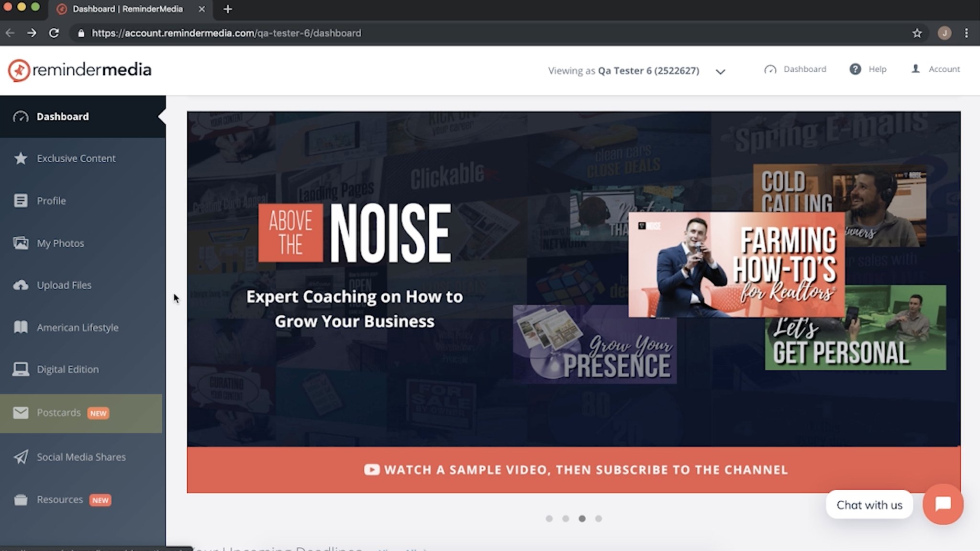Open Chrome's three-dot menu
This screenshot has height=551, width=980.
point(966,33)
